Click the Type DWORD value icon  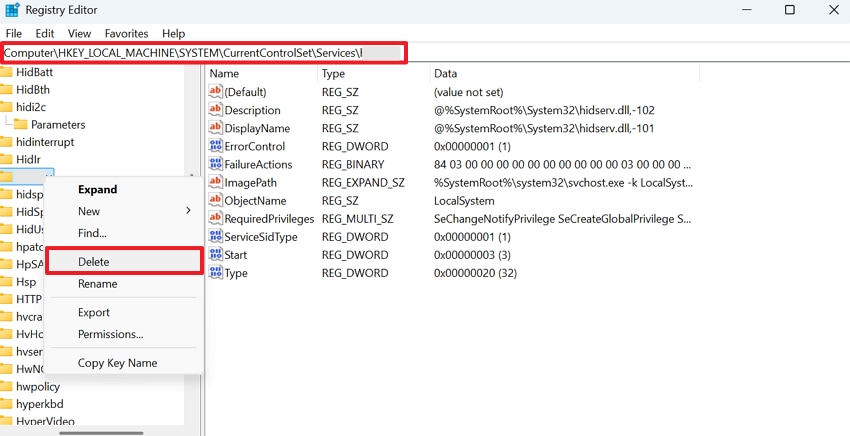215,273
